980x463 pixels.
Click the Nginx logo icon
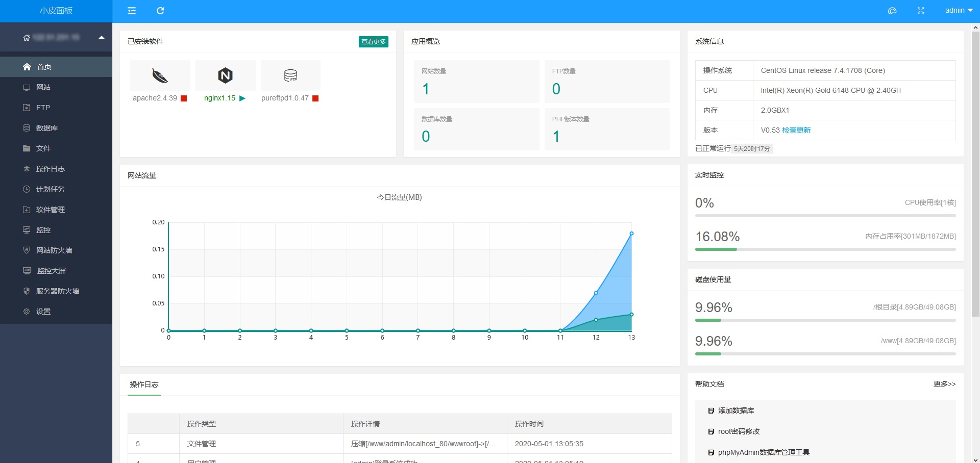[x=225, y=75]
